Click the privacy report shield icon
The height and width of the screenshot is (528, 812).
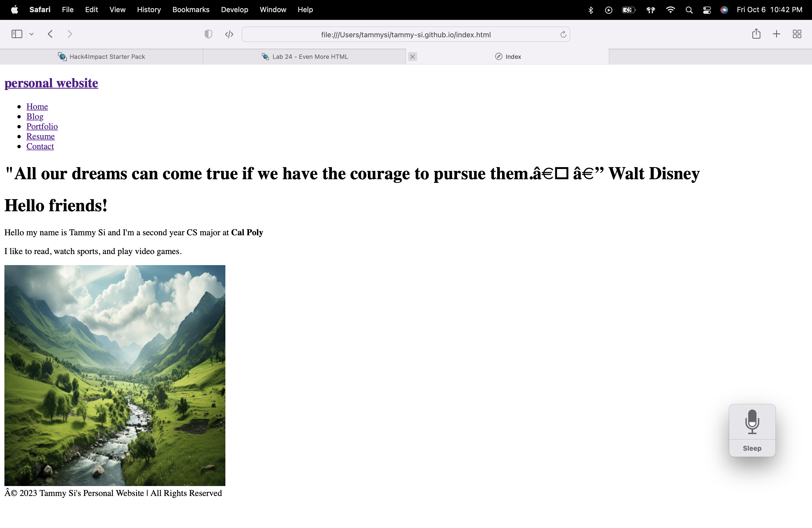pyautogui.click(x=208, y=34)
